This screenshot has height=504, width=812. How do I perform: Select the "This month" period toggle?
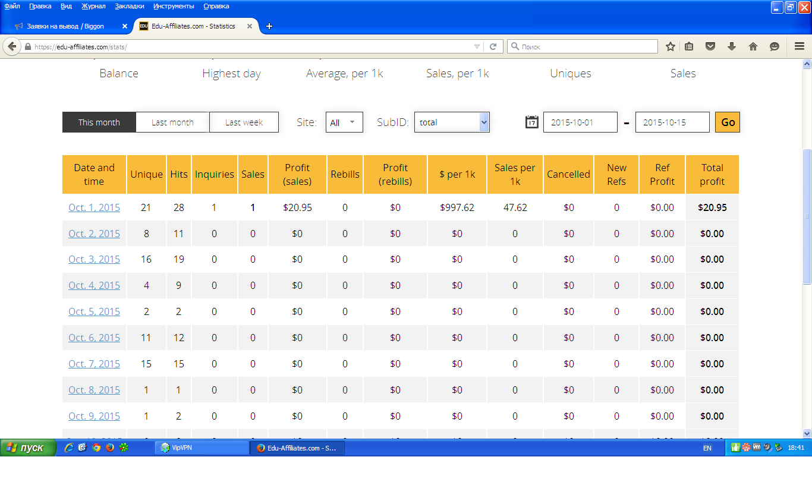coord(99,122)
